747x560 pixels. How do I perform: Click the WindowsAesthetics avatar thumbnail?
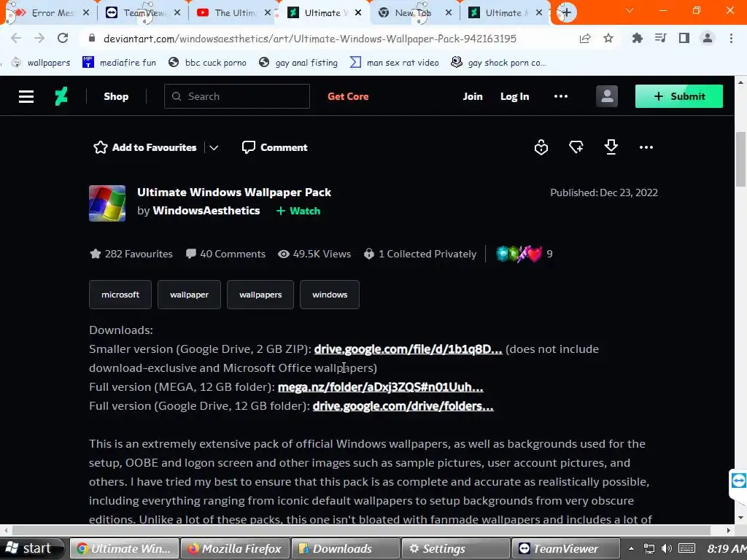click(107, 203)
